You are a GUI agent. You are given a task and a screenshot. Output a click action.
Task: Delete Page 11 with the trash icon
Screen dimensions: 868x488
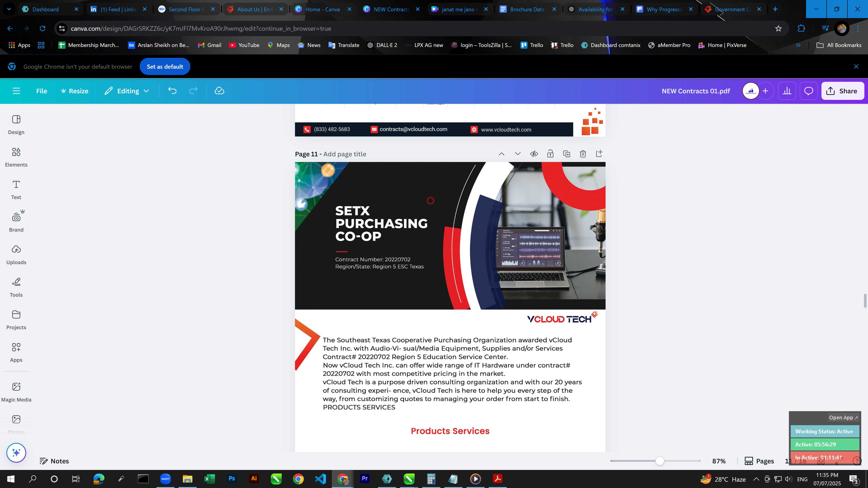point(583,154)
